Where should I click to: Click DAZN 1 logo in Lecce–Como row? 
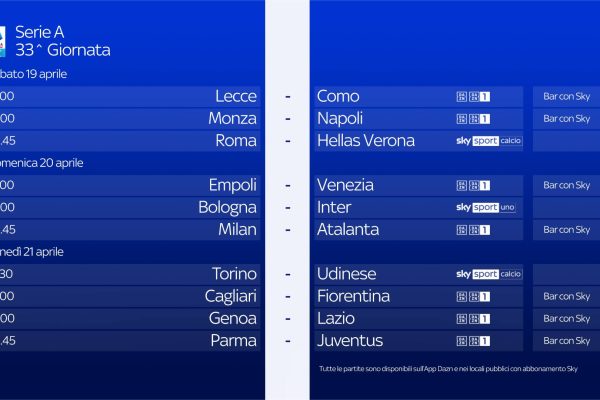pyautogui.click(x=473, y=97)
